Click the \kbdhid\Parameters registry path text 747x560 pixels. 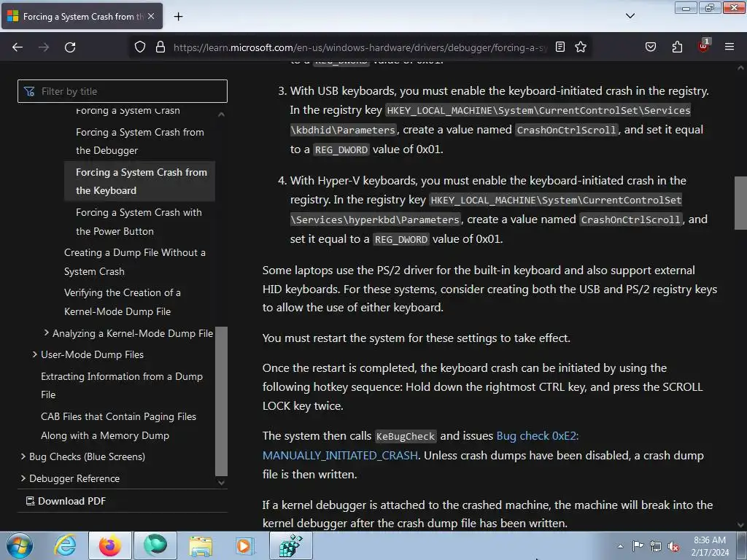343,130
